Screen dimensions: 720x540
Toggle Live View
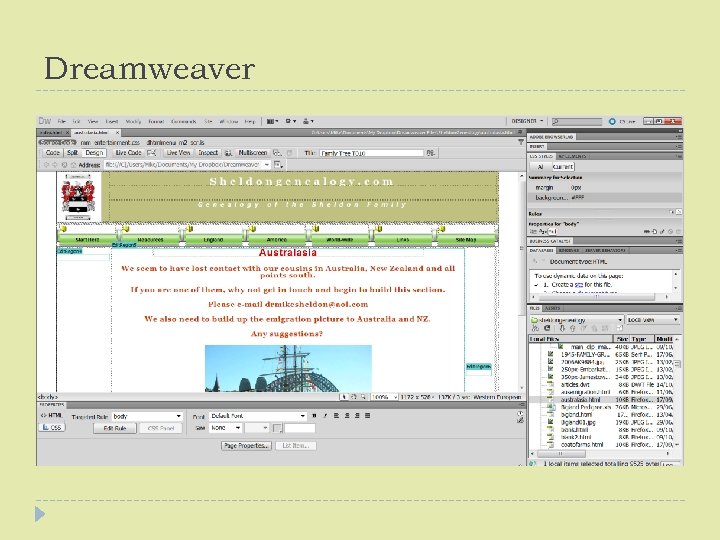(x=178, y=152)
